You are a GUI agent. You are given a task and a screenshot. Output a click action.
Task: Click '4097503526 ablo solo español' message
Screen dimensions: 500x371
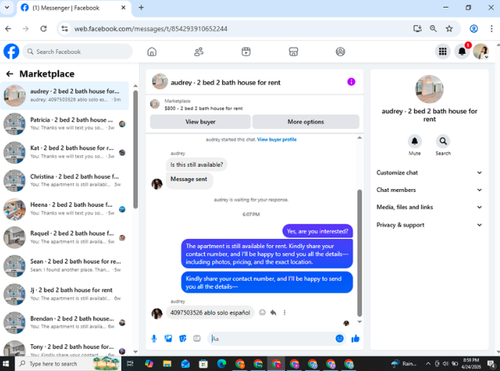pyautogui.click(x=210, y=313)
